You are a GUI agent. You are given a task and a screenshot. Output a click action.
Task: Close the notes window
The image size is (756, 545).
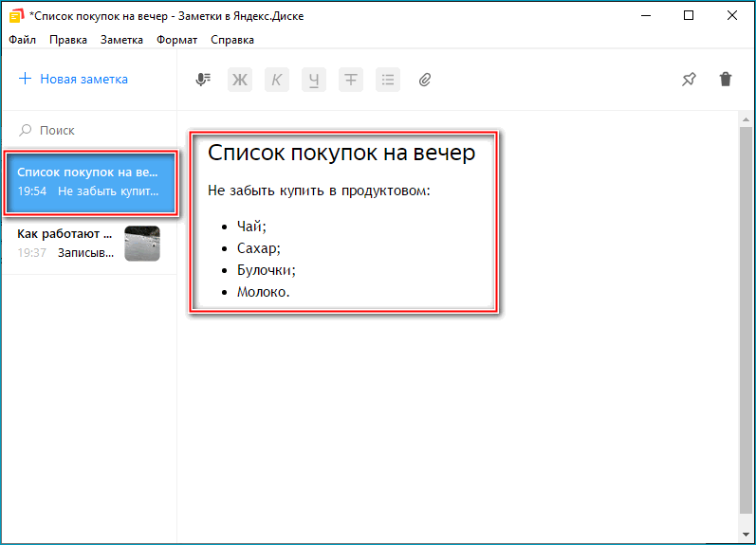click(x=732, y=15)
